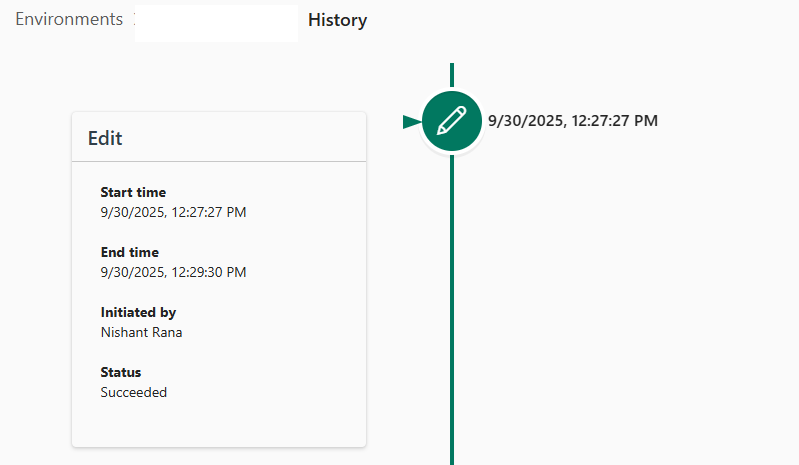The width and height of the screenshot is (799, 465).
Task: Click the green timeline line below the Edit node
Action: (x=452, y=300)
